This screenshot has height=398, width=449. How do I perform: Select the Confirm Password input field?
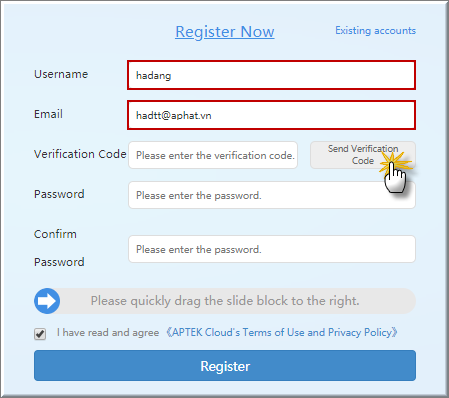[x=272, y=249]
